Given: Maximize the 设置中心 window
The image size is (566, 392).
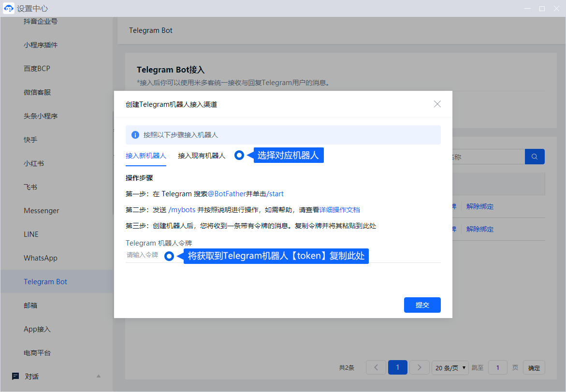Looking at the screenshot, I should click(x=542, y=8).
